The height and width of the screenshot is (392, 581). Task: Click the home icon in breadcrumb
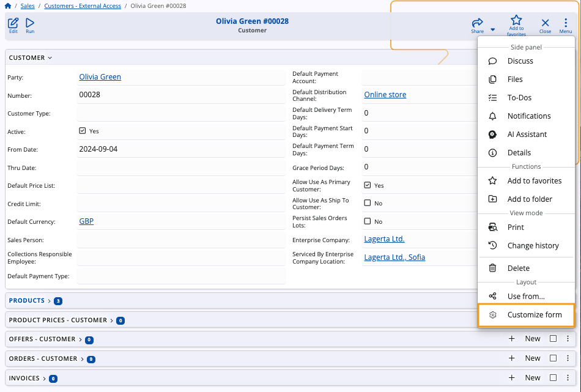click(x=8, y=6)
